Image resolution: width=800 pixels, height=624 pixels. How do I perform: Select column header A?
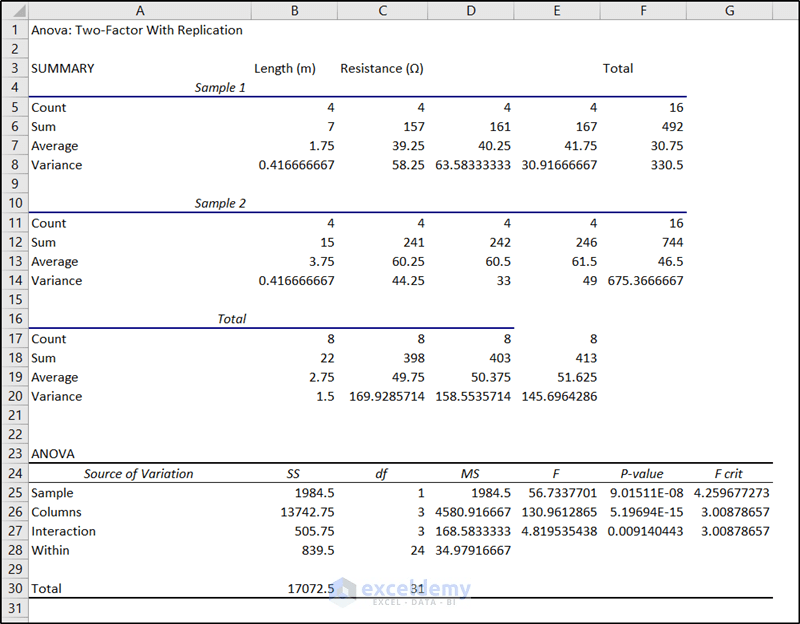click(x=140, y=10)
